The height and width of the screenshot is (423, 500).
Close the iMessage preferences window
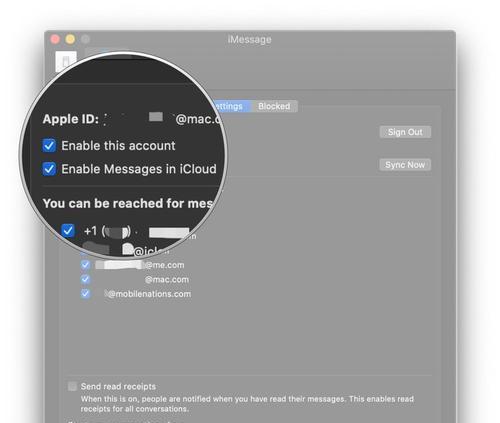click(x=55, y=39)
